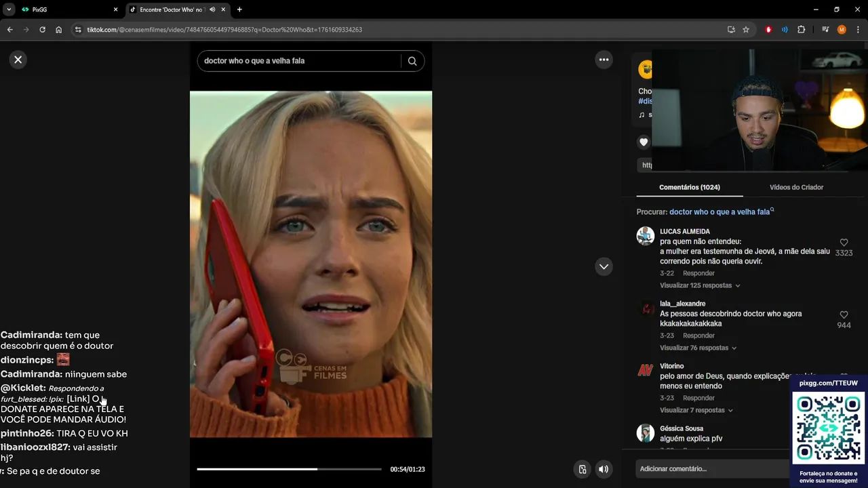Open the three-dot more options menu

[604, 60]
